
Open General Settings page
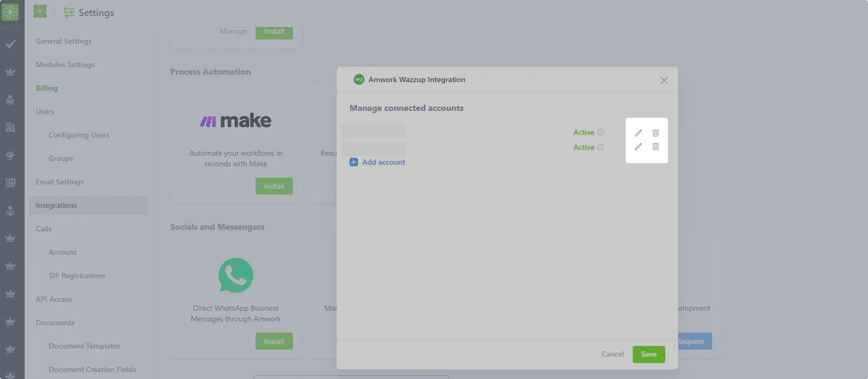(x=63, y=41)
